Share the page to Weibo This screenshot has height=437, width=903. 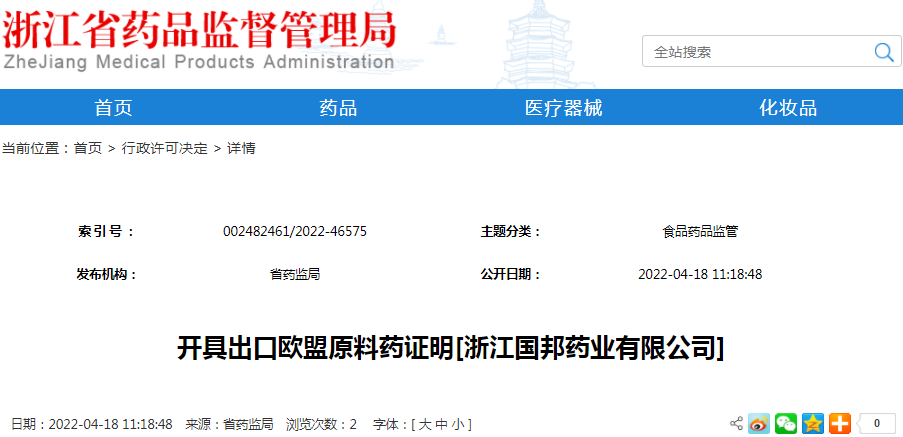[x=758, y=424]
